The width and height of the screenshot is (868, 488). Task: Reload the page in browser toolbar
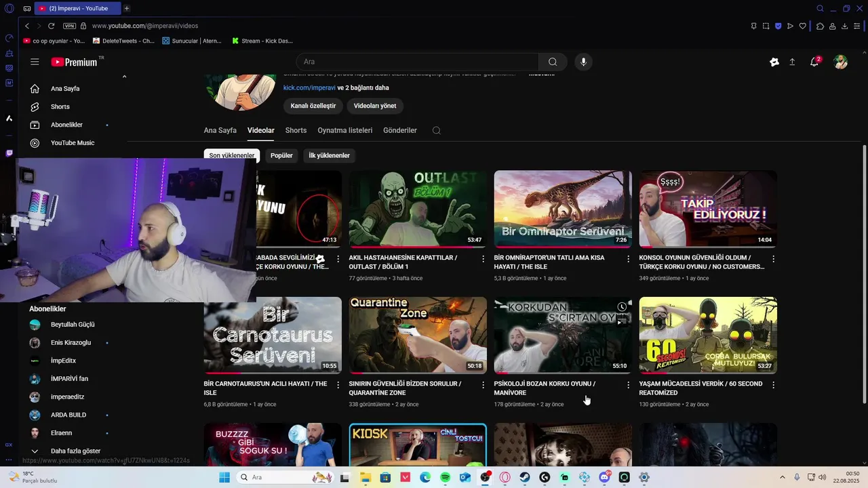(51, 26)
